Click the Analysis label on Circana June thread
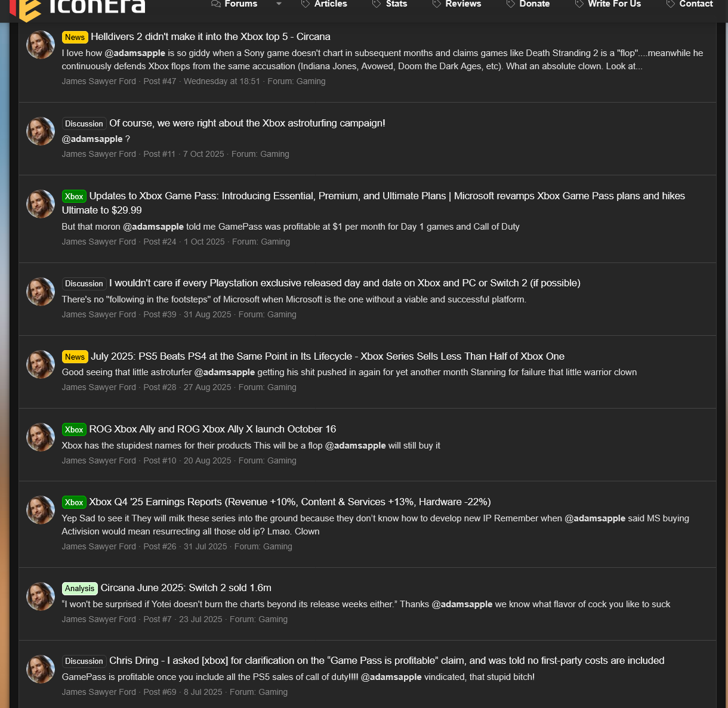728x708 pixels. 80,588
